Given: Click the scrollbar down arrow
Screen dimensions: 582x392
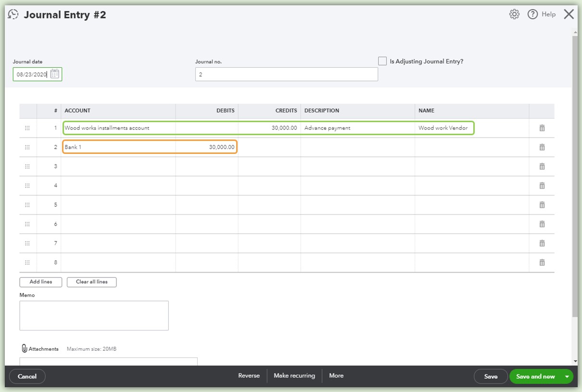Looking at the screenshot, I should click(575, 361).
